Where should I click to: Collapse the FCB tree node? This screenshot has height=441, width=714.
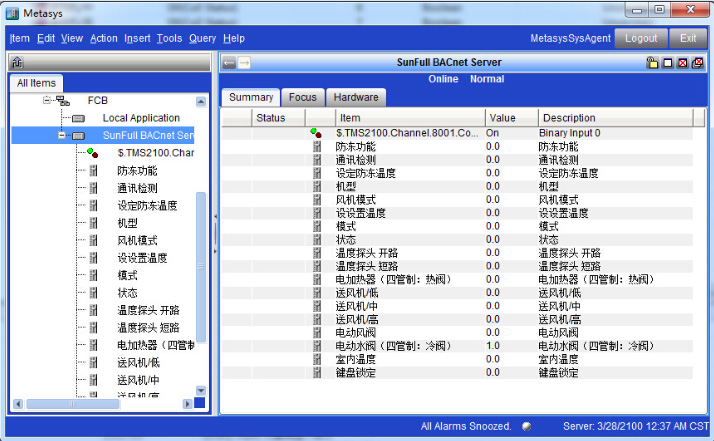47,101
